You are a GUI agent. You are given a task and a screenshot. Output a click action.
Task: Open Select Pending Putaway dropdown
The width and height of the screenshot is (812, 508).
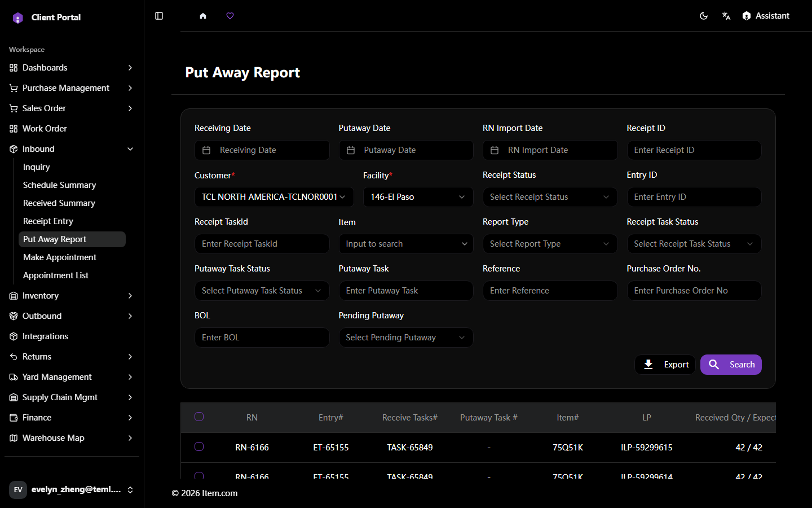tap(406, 338)
